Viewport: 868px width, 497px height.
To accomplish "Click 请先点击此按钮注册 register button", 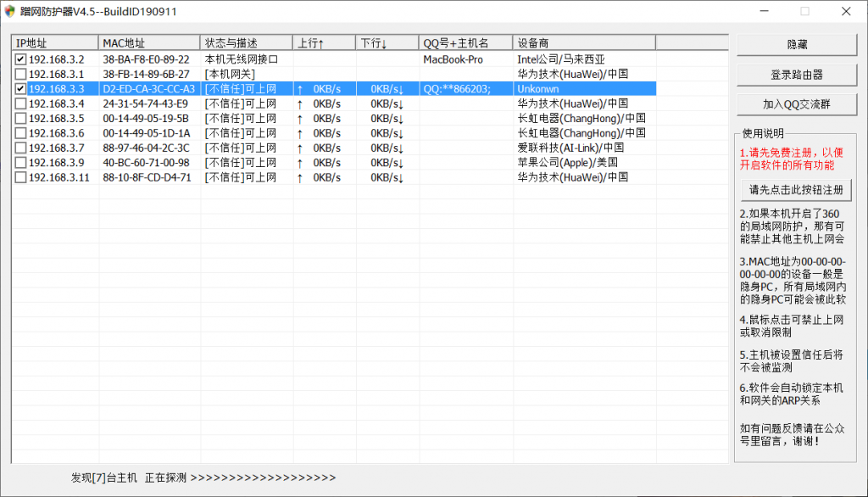I will click(x=797, y=190).
